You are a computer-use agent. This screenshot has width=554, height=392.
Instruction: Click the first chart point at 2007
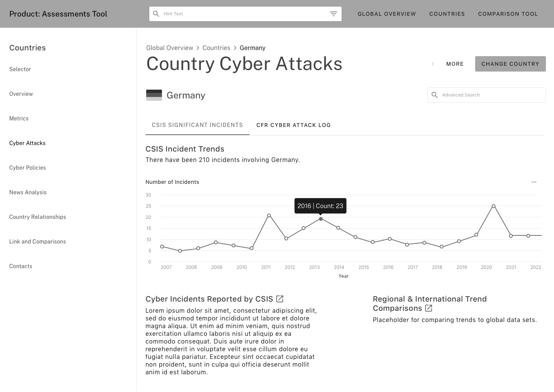(x=162, y=247)
